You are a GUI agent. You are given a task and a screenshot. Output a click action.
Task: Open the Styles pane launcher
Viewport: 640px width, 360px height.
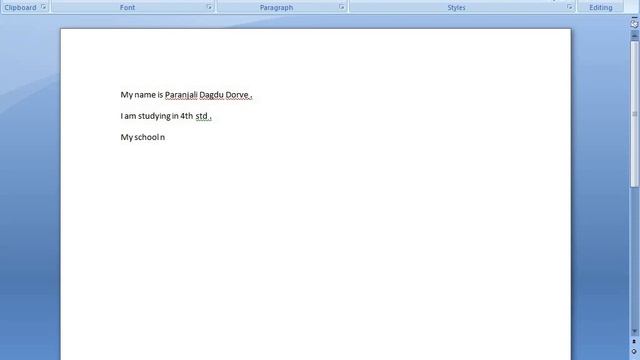coord(569,7)
